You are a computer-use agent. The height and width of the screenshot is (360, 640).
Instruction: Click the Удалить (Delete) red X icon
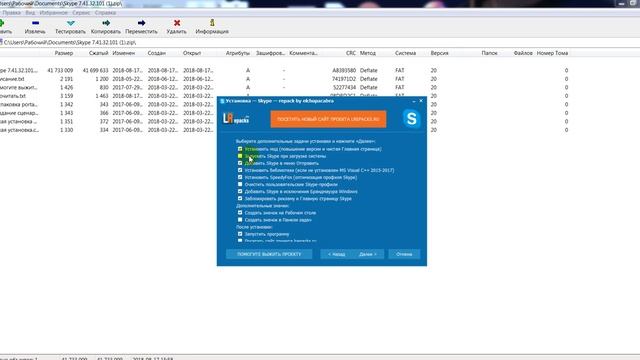coord(177,23)
